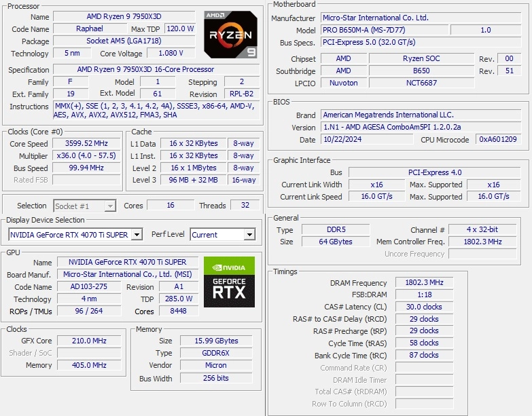Click Specification field 16-Core Processor
532x416 pixels.
(156, 69)
